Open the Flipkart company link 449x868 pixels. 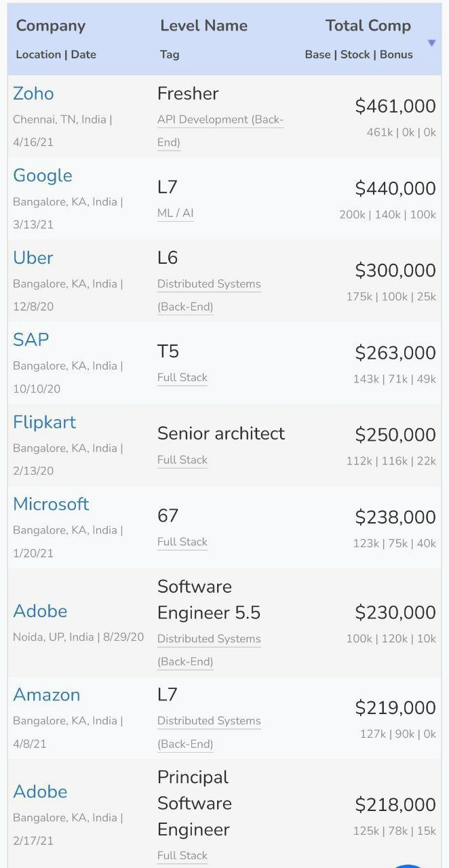click(x=45, y=422)
